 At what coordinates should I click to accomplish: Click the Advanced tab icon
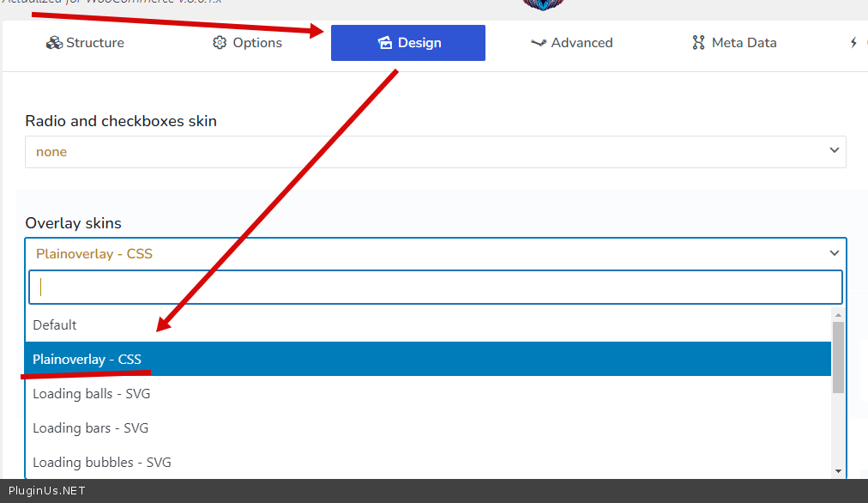coord(539,43)
